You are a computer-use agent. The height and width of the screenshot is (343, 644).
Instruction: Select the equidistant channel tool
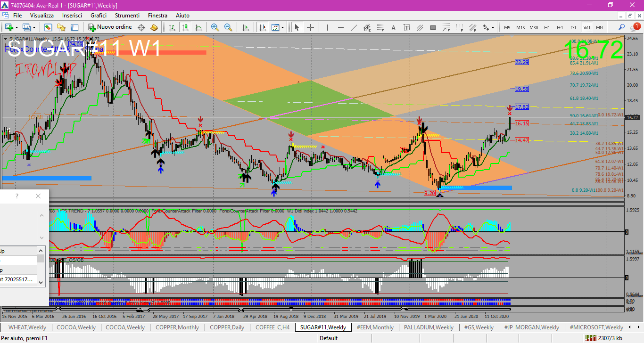pos(367,27)
